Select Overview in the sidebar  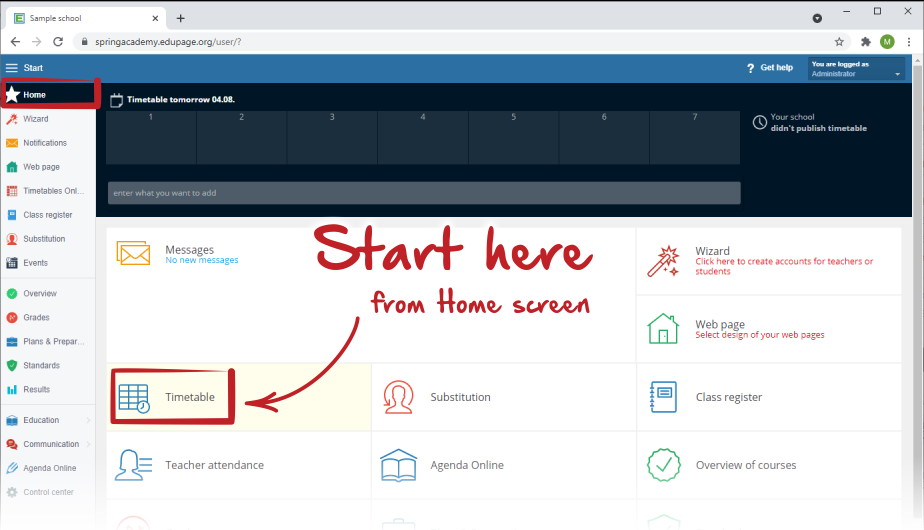[39, 294]
